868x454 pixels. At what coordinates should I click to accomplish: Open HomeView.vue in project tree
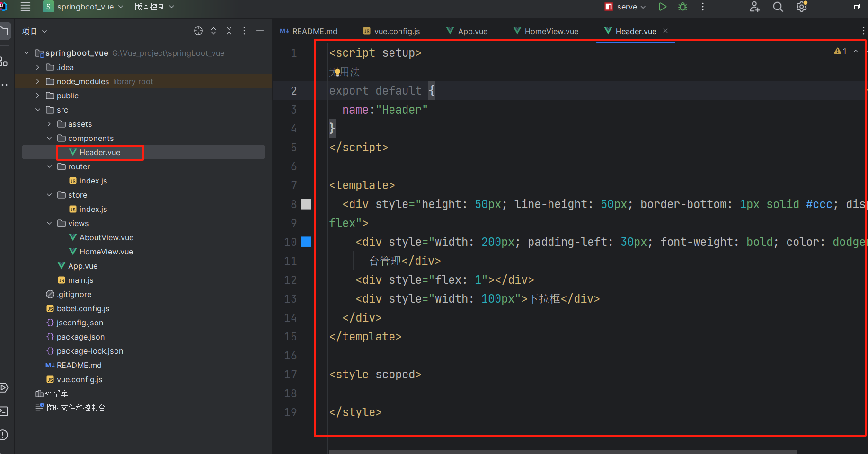point(101,252)
